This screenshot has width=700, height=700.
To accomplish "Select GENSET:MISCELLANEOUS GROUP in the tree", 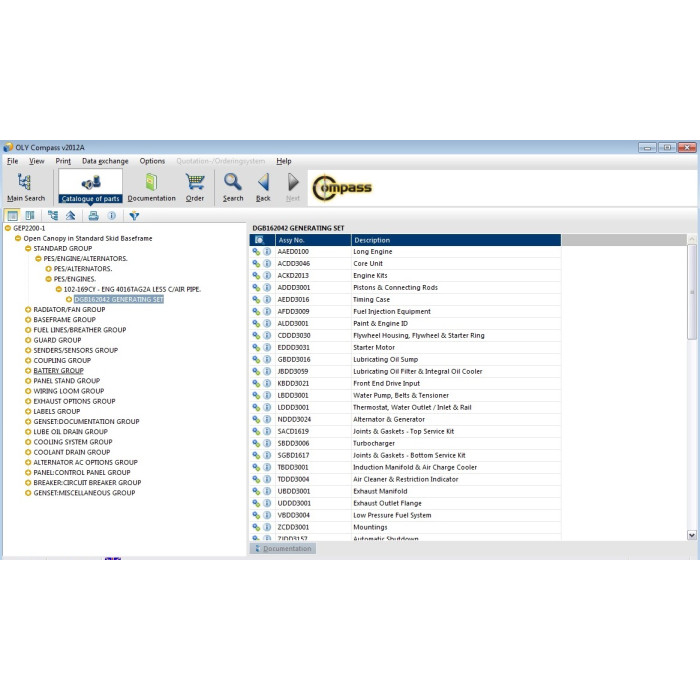I will tap(84, 493).
